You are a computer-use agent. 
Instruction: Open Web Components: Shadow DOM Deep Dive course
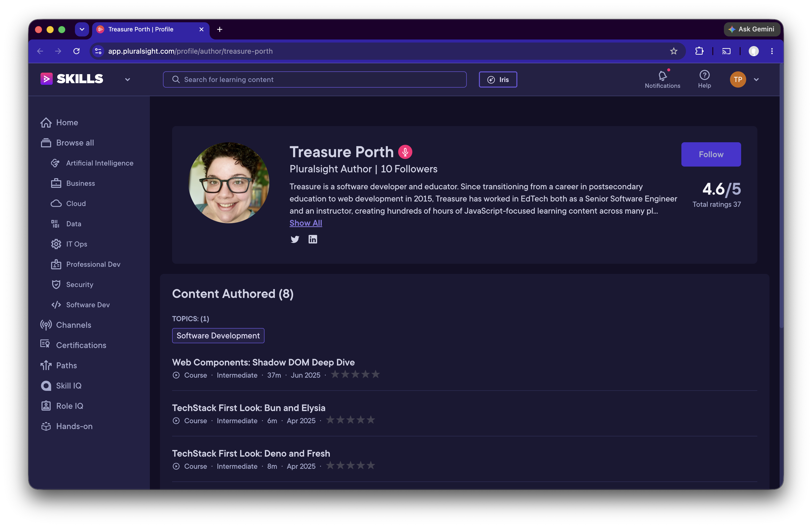click(x=263, y=362)
